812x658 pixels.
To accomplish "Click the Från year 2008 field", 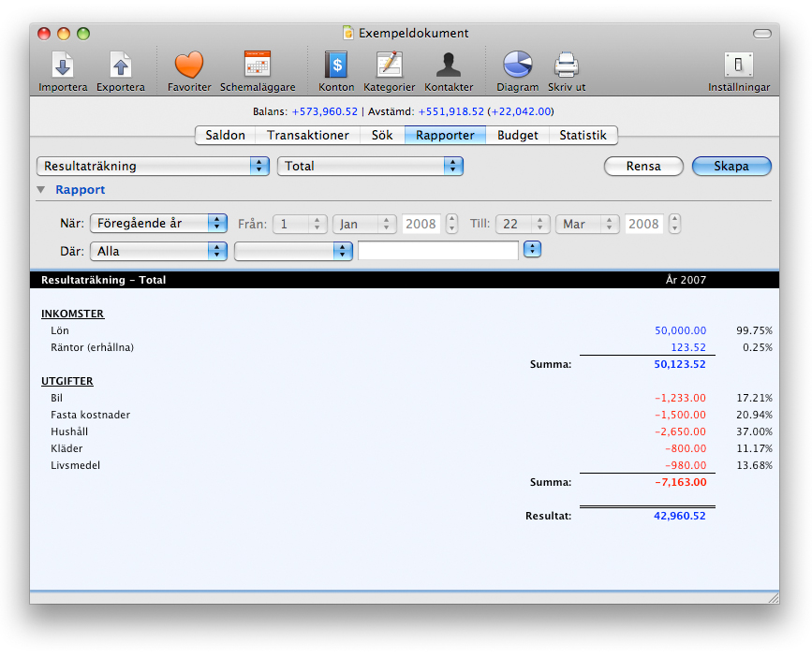I will [x=421, y=224].
